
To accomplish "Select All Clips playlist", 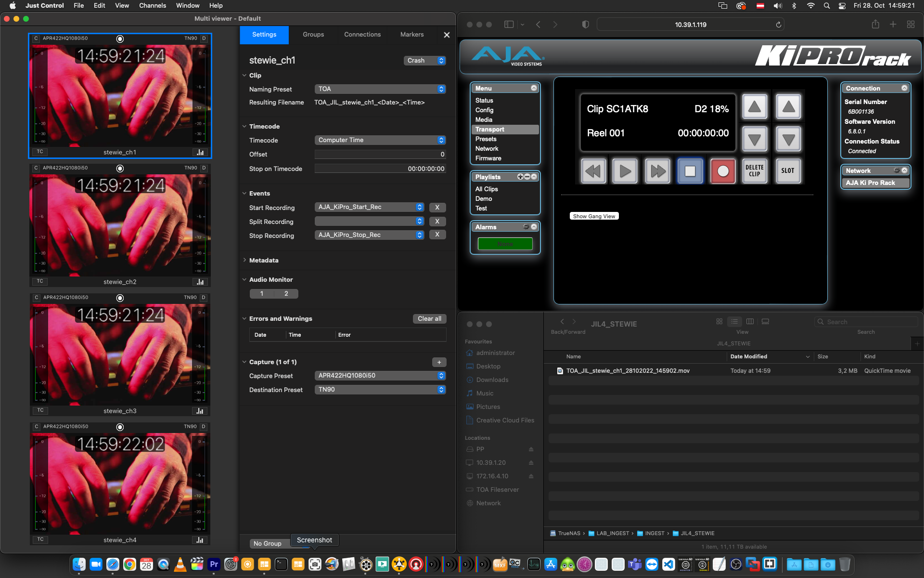I will coord(487,189).
